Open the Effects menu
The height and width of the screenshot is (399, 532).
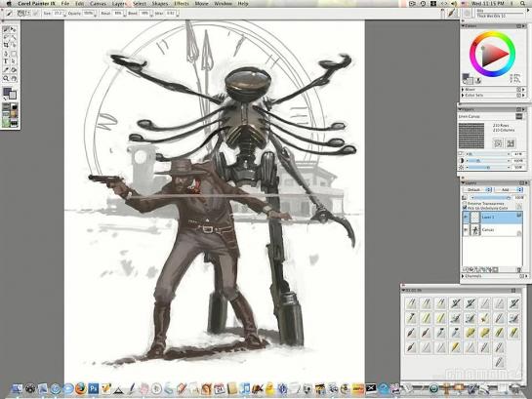182,4
